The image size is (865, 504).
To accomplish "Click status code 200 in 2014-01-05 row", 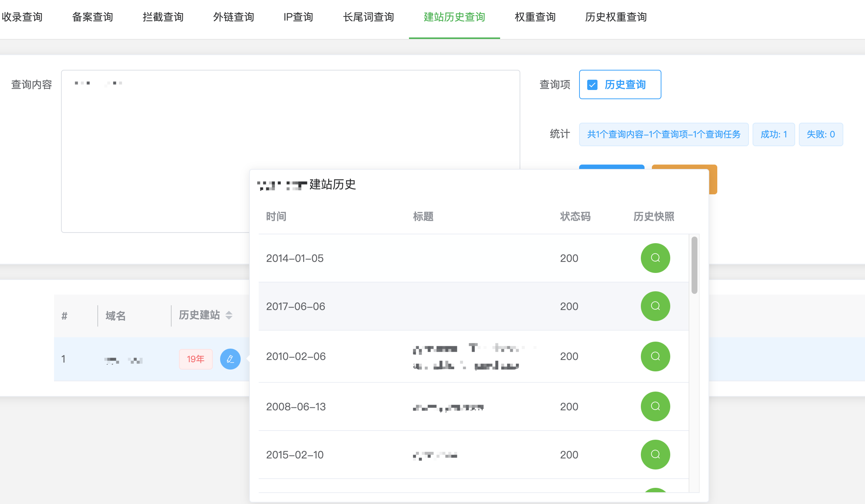I will tap(569, 258).
